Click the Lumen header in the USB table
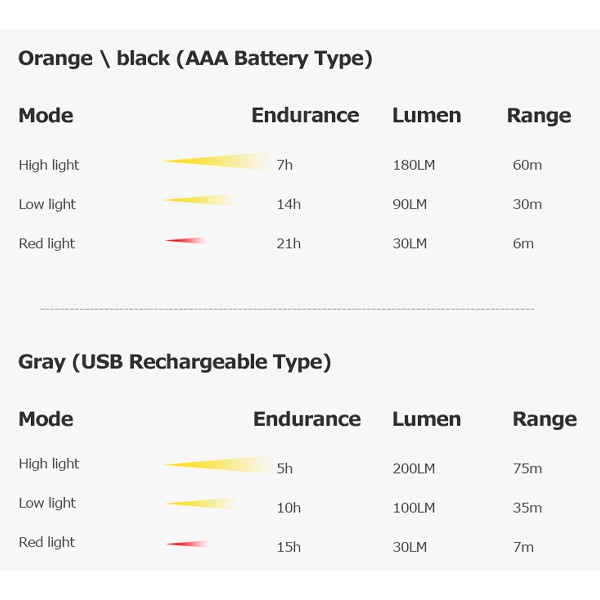This screenshot has width=600, height=600. coord(426,419)
